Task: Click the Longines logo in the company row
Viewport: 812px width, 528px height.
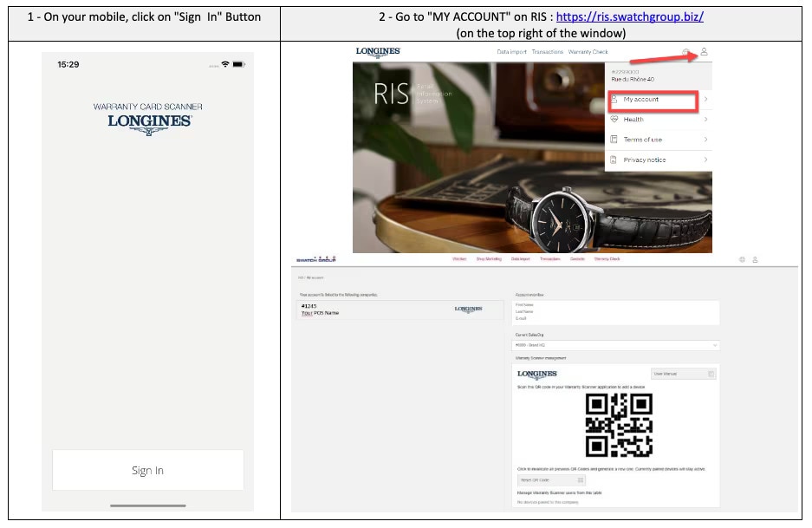Action: coord(468,310)
